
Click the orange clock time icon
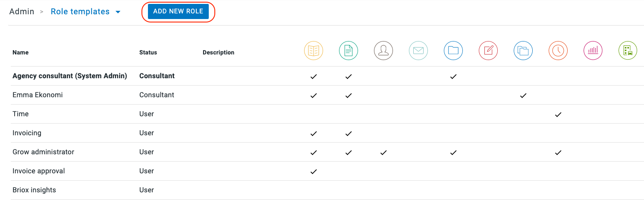(x=558, y=51)
